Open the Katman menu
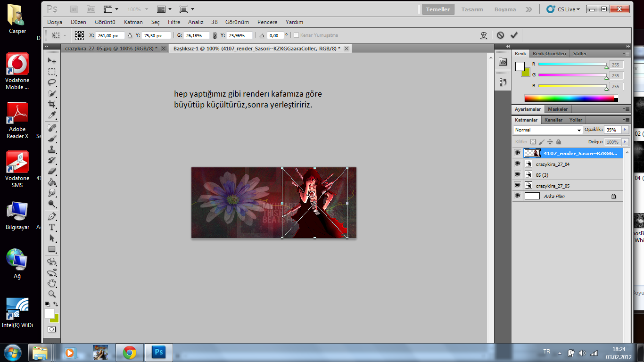Viewport: 644px width, 362px height. point(133,22)
